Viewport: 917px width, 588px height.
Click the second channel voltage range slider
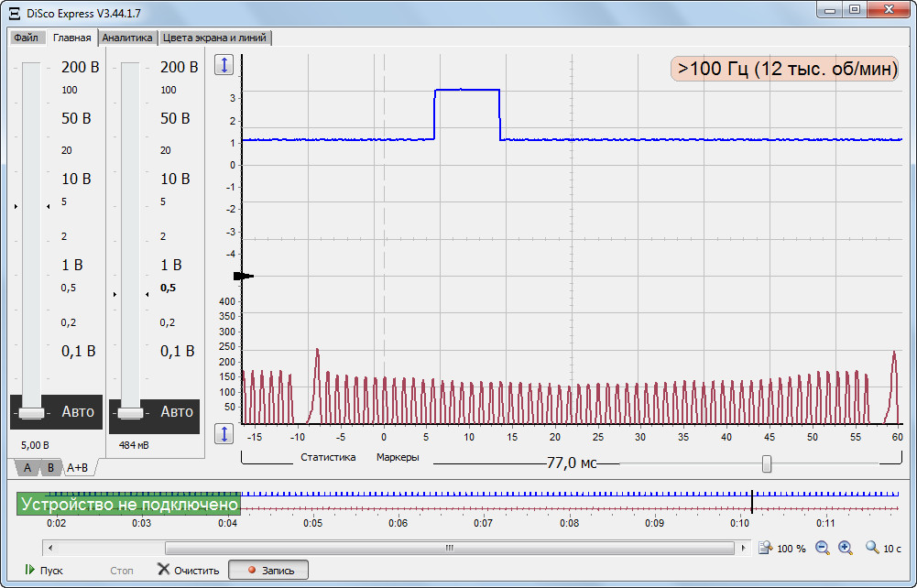(x=130, y=413)
